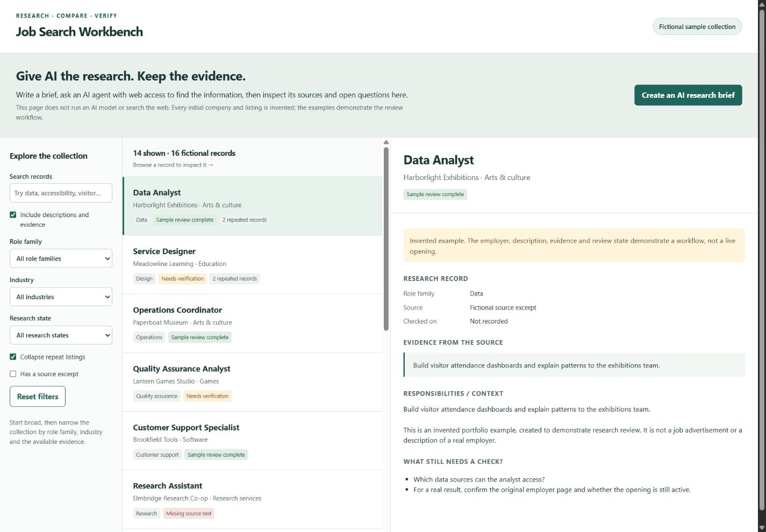766x532 pixels.
Task: Select the Data Analyst record in the list
Action: (253, 206)
